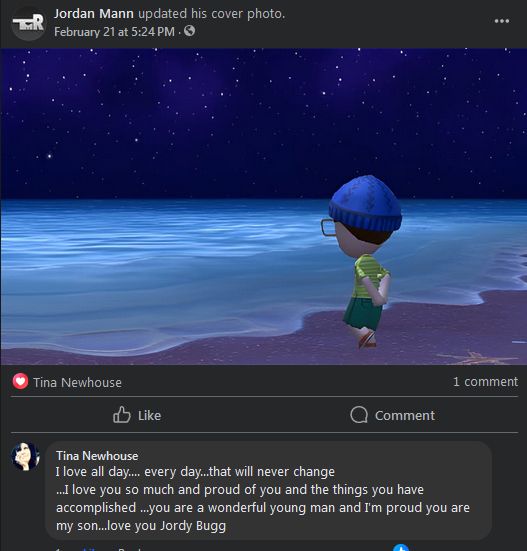Click the blue like badge on comment
527x551 pixels.
pos(401,548)
